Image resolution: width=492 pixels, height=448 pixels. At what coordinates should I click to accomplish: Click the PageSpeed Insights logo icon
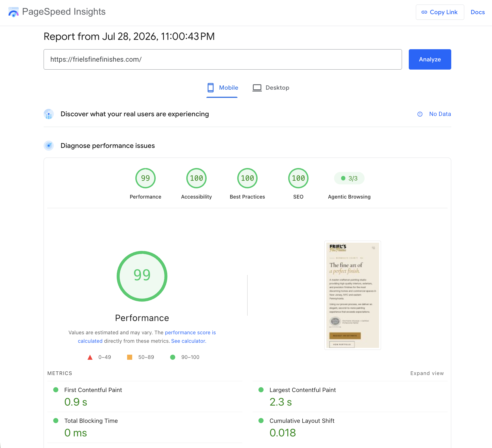click(14, 12)
